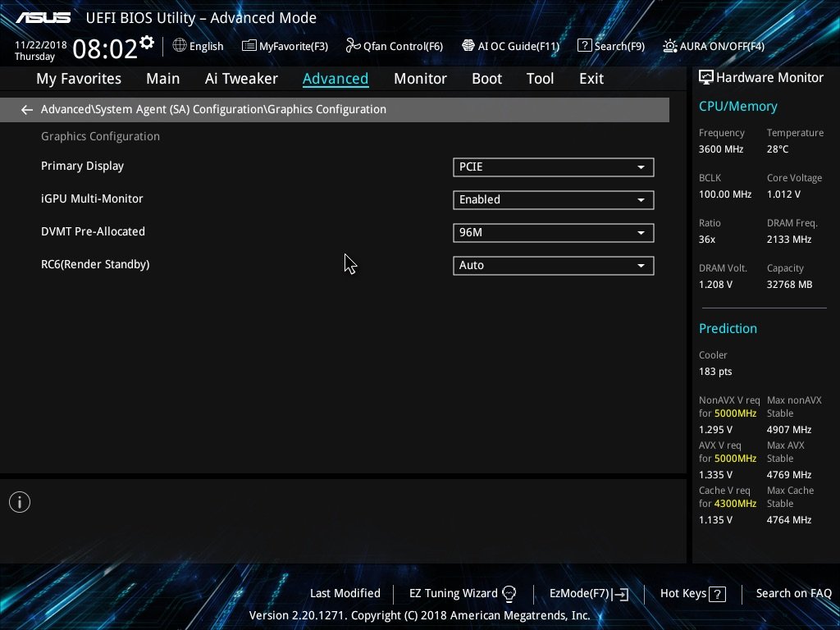Screen dimensions: 840x630
Task: Click the EzMode exit arrow icon
Action: (x=622, y=594)
